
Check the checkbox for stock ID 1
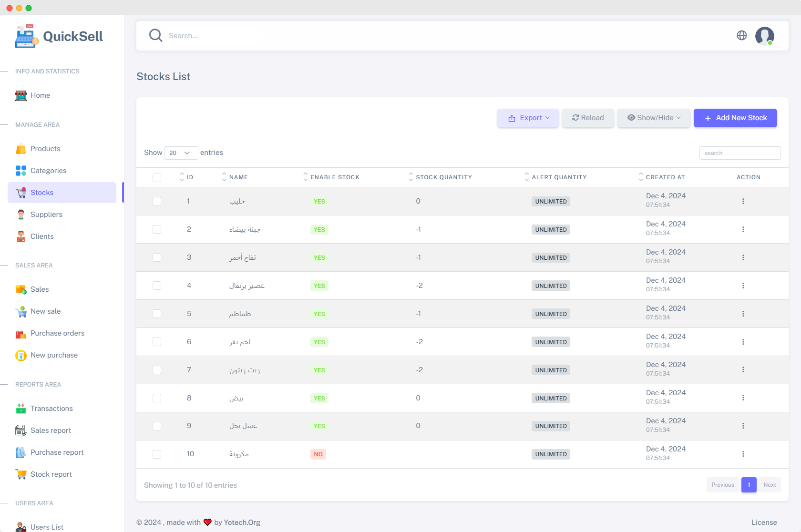(157, 201)
